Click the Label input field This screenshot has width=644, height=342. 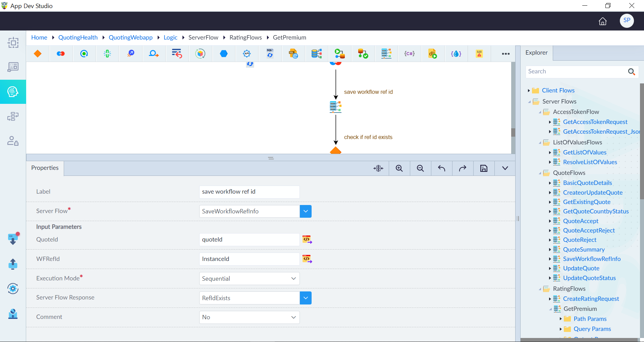(249, 192)
